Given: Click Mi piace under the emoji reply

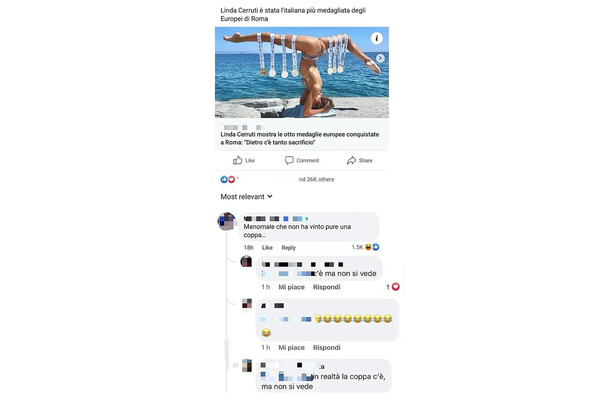Looking at the screenshot, I should click(291, 348).
